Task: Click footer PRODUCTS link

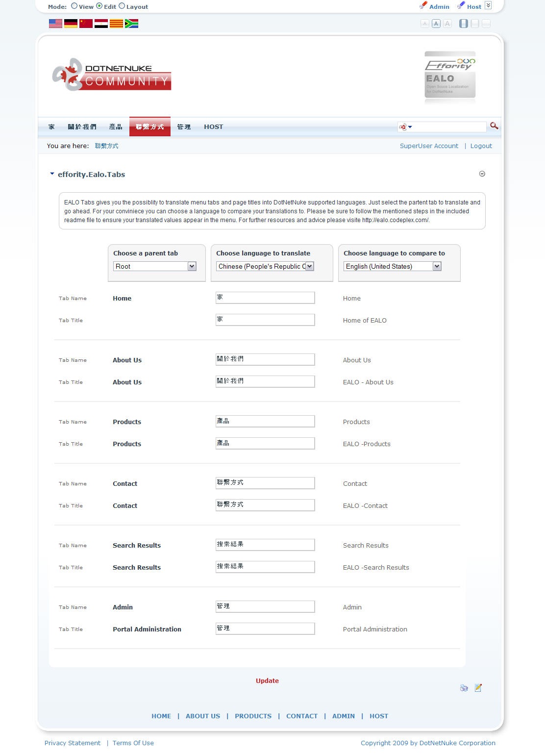Action: click(253, 716)
